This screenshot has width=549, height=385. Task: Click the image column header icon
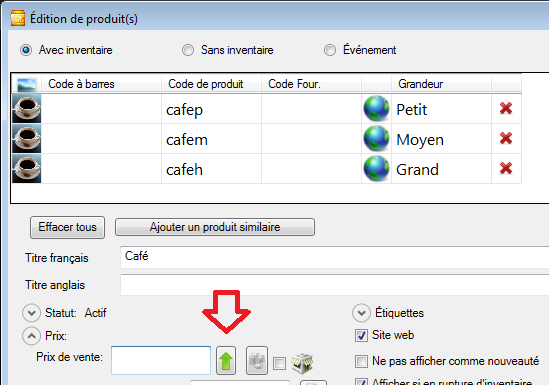pyautogui.click(x=27, y=84)
